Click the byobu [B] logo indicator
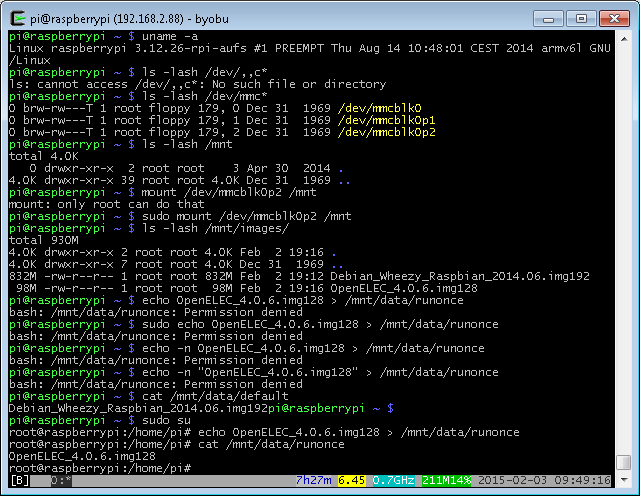 [20, 480]
